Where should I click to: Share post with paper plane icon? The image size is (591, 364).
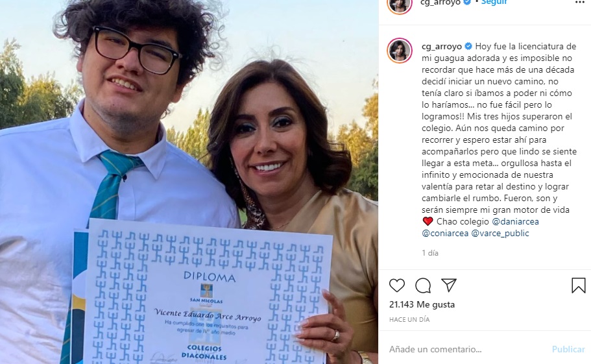point(449,285)
